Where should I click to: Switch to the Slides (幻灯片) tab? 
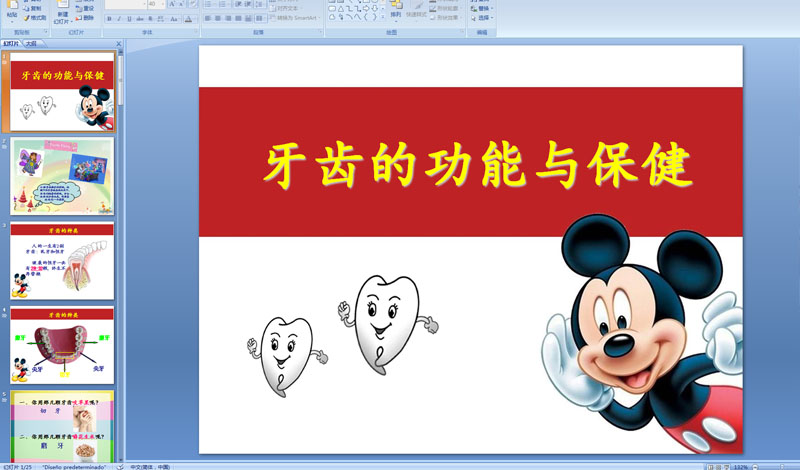(x=11, y=44)
